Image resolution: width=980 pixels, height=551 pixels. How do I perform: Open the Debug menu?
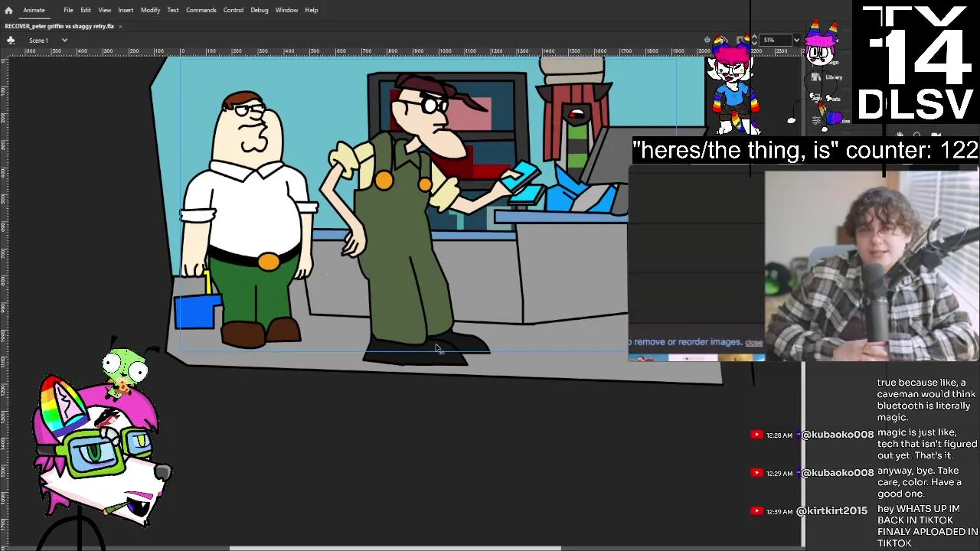260,10
